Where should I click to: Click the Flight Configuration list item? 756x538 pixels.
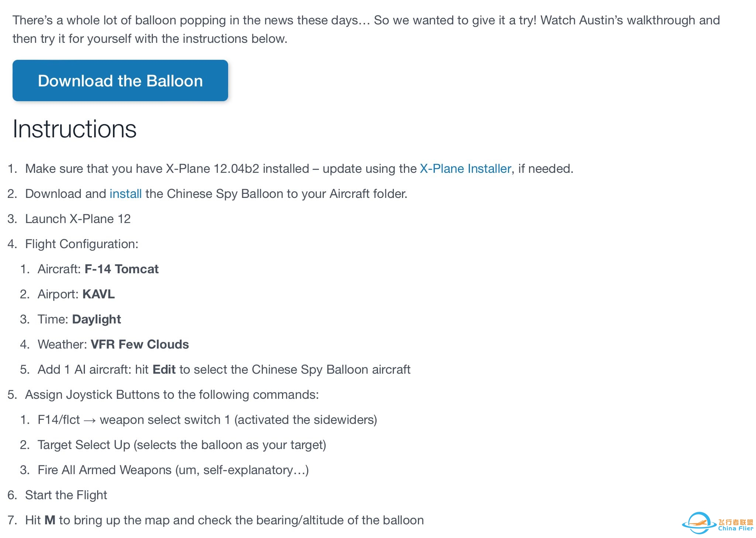82,244
